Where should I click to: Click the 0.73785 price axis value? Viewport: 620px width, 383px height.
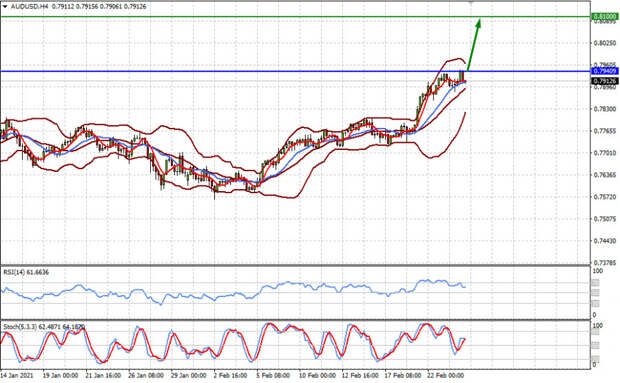[x=605, y=262]
